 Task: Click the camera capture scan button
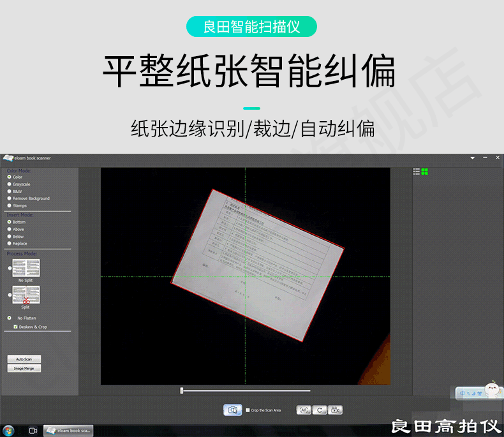[232, 410]
